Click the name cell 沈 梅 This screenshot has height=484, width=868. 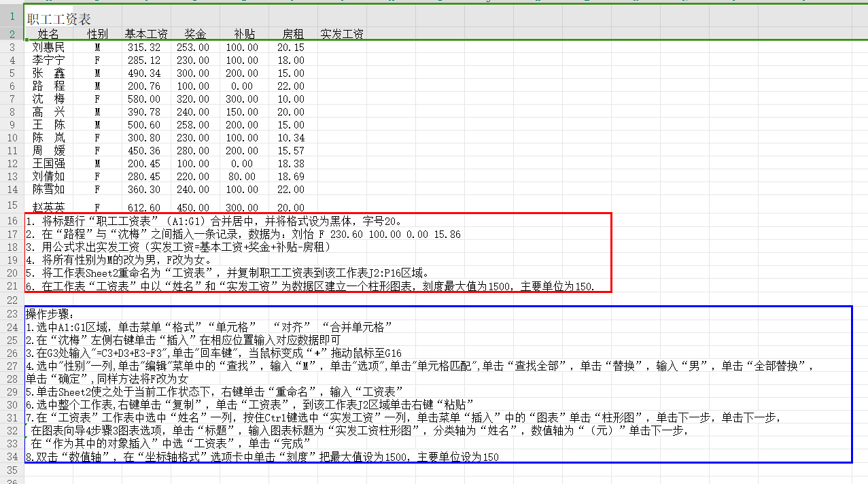coord(48,99)
